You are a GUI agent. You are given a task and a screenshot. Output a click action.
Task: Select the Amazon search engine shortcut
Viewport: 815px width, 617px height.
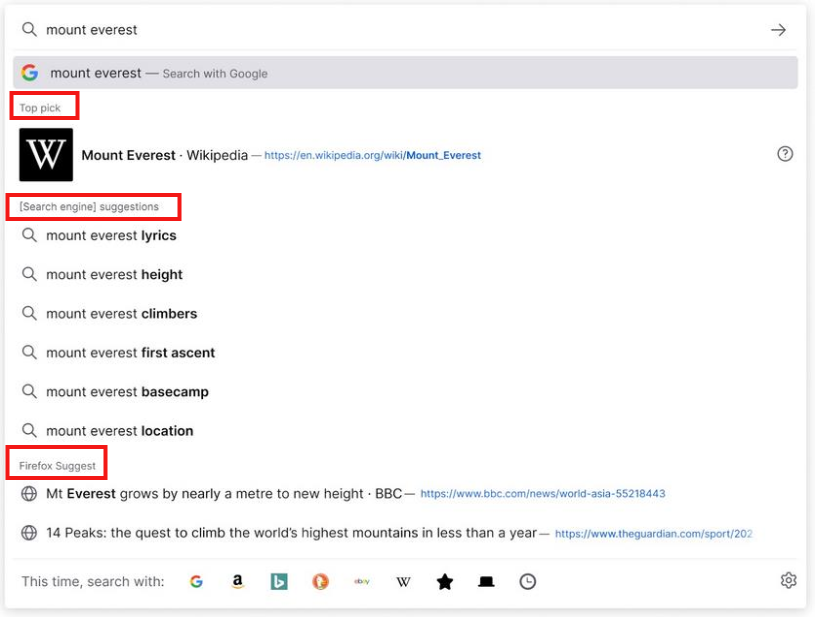coord(237,581)
